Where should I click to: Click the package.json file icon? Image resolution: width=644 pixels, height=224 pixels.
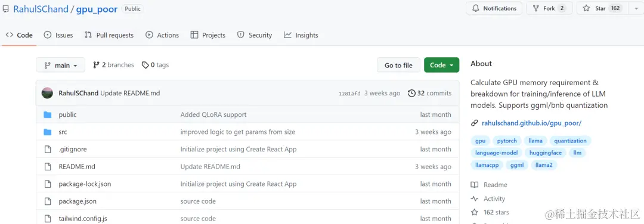[x=48, y=201]
